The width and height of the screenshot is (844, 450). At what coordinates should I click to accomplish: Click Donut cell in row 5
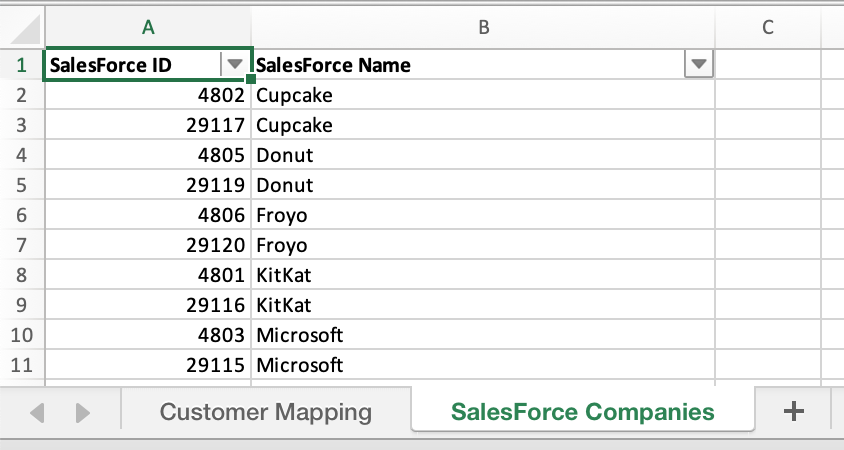[483, 185]
